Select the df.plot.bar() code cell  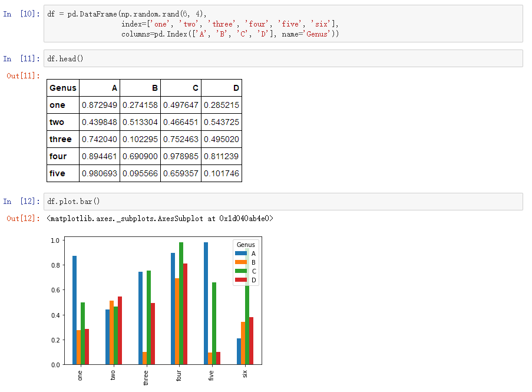[283, 202]
